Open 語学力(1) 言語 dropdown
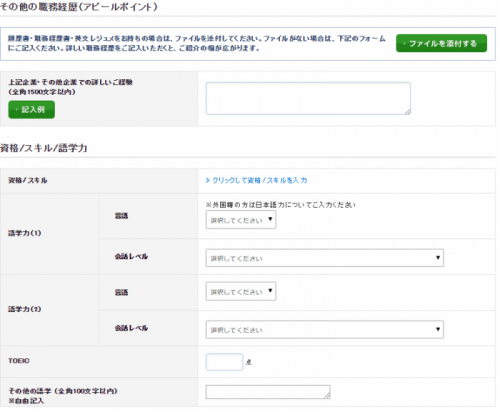Screen dimensions: 500x412 [241, 220]
